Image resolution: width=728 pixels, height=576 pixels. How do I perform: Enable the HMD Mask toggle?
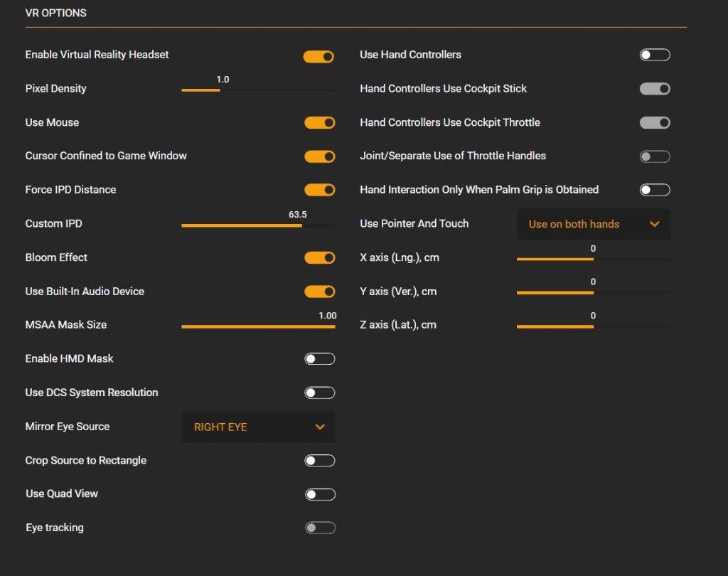pos(319,359)
